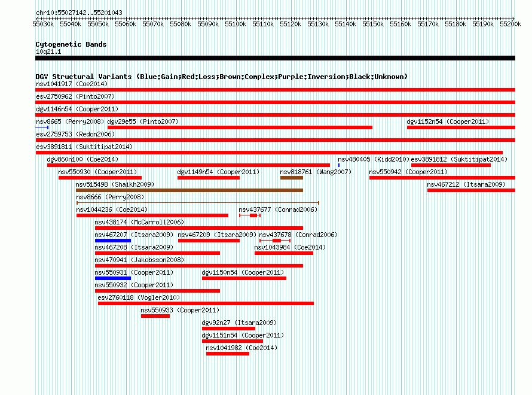Click the nsv470941 (Jakobsson2008) label
This screenshot has width=532, height=395.
coord(139,260)
